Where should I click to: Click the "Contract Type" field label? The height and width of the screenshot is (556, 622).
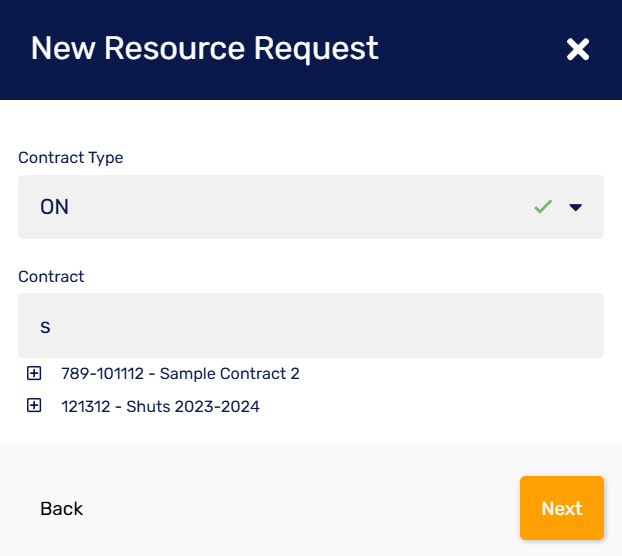pyautogui.click(x=71, y=157)
